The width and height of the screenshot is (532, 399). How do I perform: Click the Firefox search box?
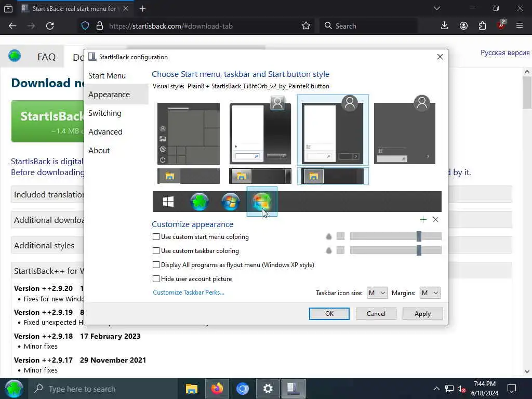point(368,26)
